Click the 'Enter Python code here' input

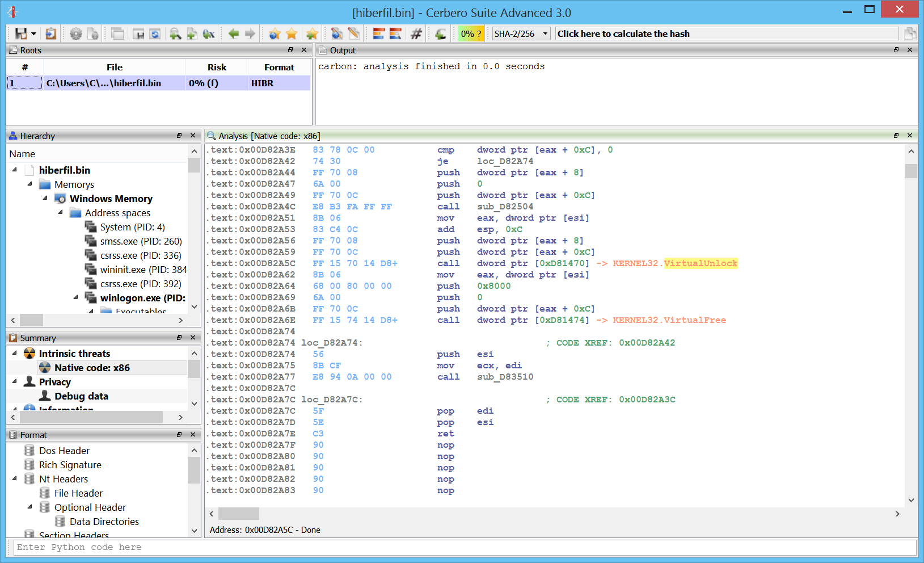(x=465, y=547)
